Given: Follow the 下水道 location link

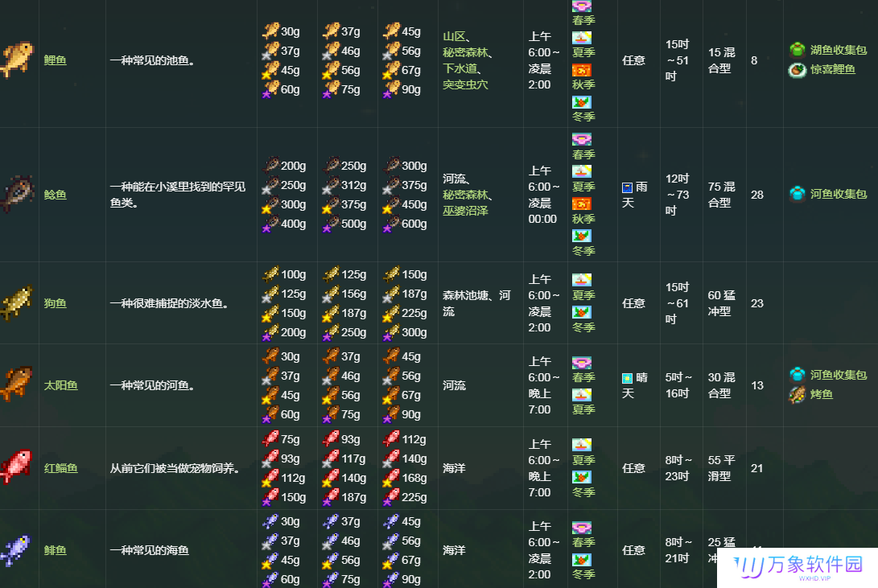Looking at the screenshot, I should [460, 68].
